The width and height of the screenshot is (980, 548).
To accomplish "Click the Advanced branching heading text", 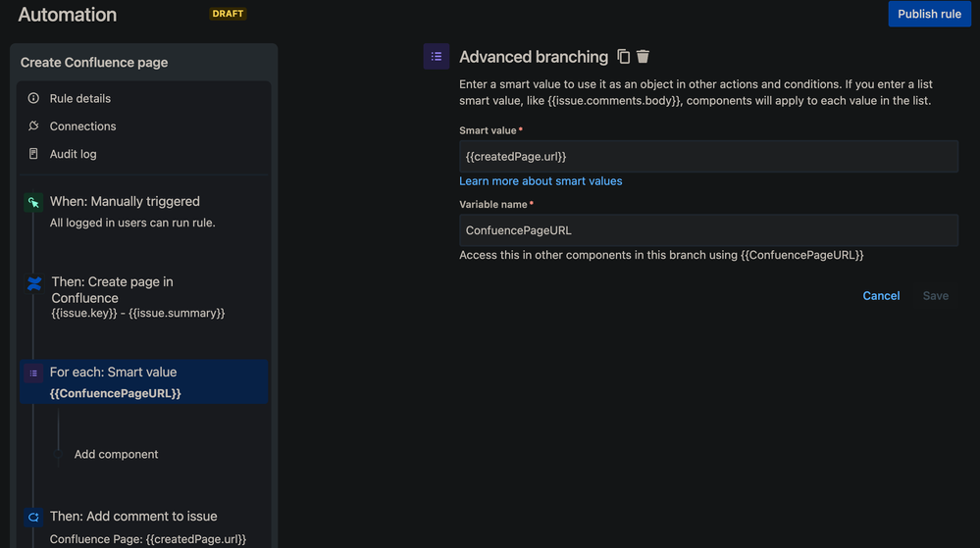I will click(x=534, y=57).
